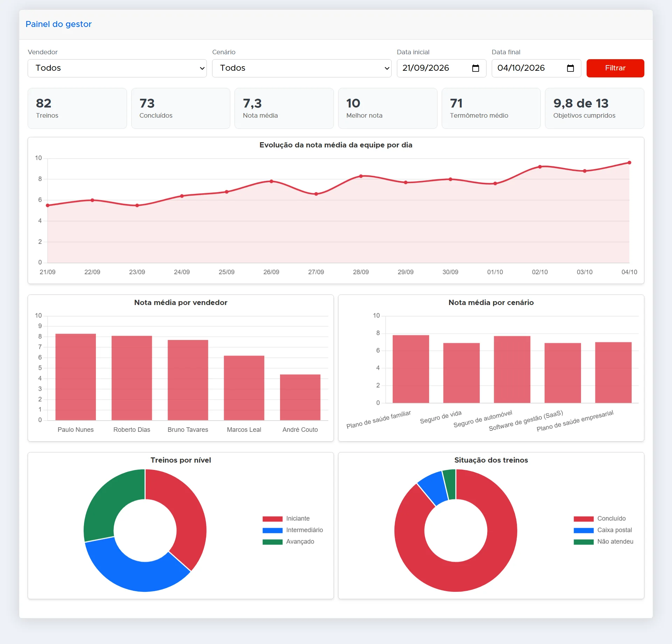Click the 9,8 de 13 Objetivos card
Screen dimensions: 672x644
[x=594, y=108]
